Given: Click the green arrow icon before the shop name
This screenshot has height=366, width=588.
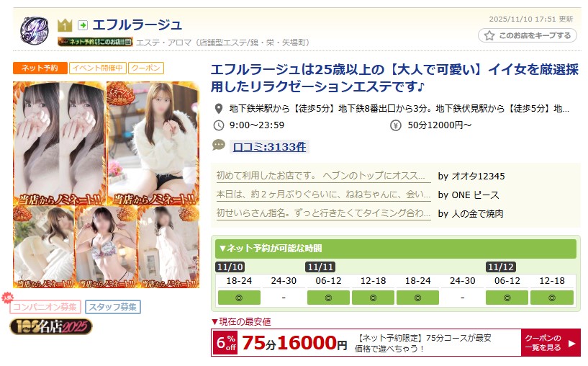Looking at the screenshot, I should [x=83, y=25].
